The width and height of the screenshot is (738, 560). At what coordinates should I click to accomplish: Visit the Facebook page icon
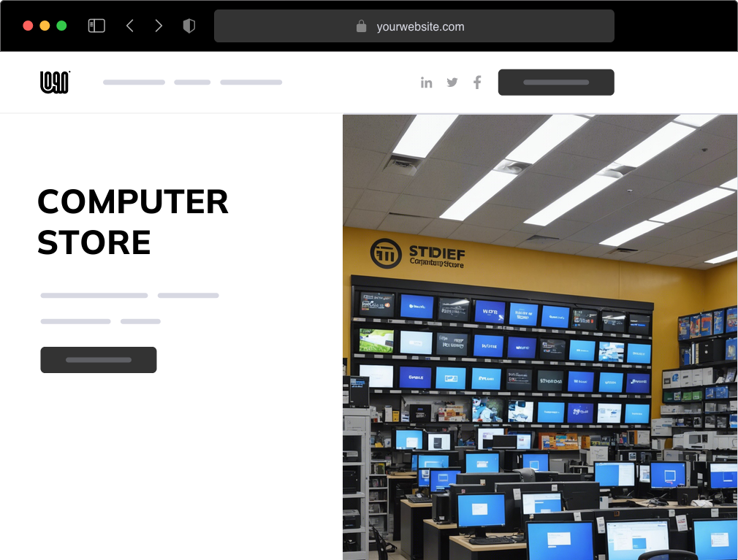pos(477,82)
